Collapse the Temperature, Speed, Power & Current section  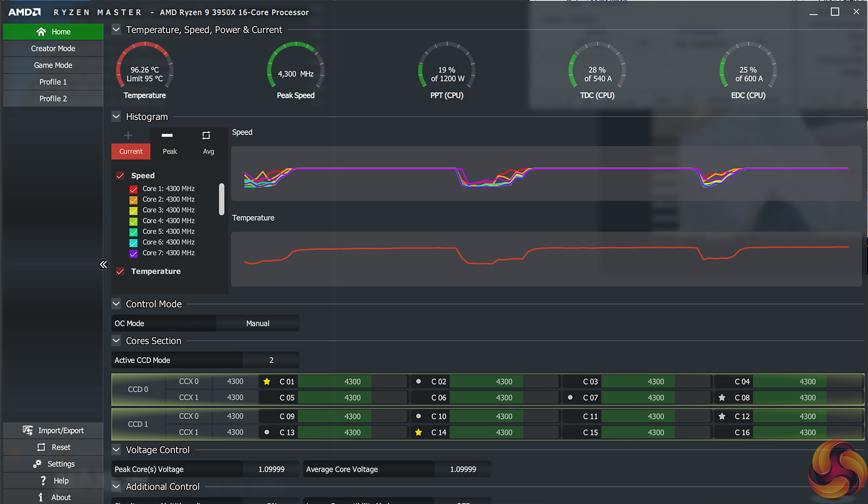[116, 30]
